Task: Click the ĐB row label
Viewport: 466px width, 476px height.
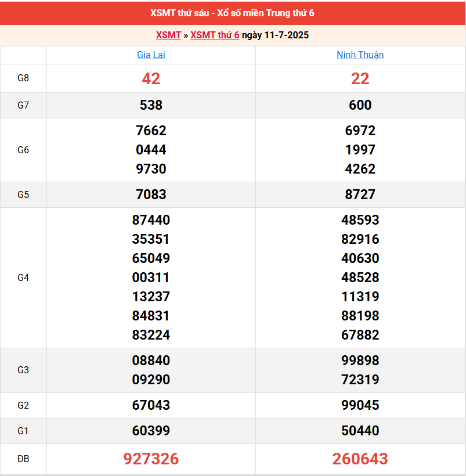Action: pos(23,459)
